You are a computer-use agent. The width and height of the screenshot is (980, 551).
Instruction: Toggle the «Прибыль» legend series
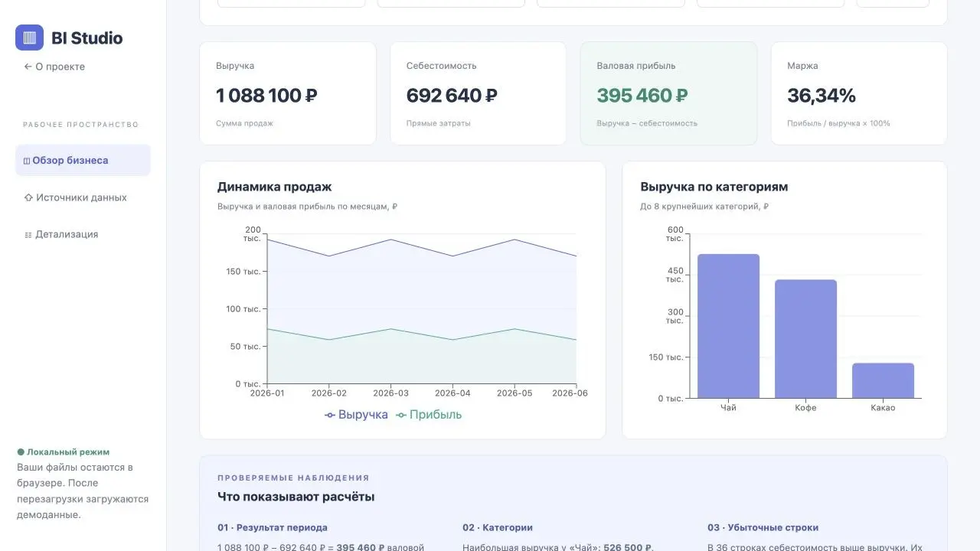click(x=429, y=415)
